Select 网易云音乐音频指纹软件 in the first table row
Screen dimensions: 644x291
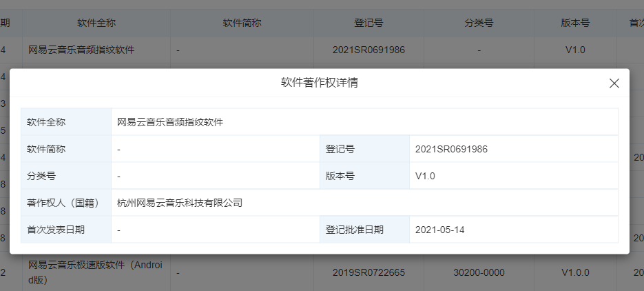tap(81, 50)
